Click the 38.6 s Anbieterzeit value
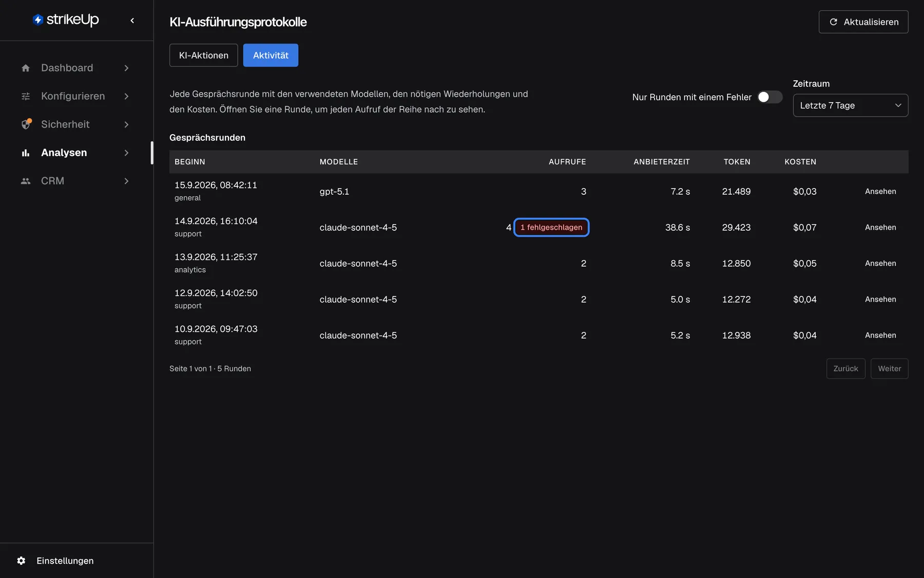 click(678, 227)
